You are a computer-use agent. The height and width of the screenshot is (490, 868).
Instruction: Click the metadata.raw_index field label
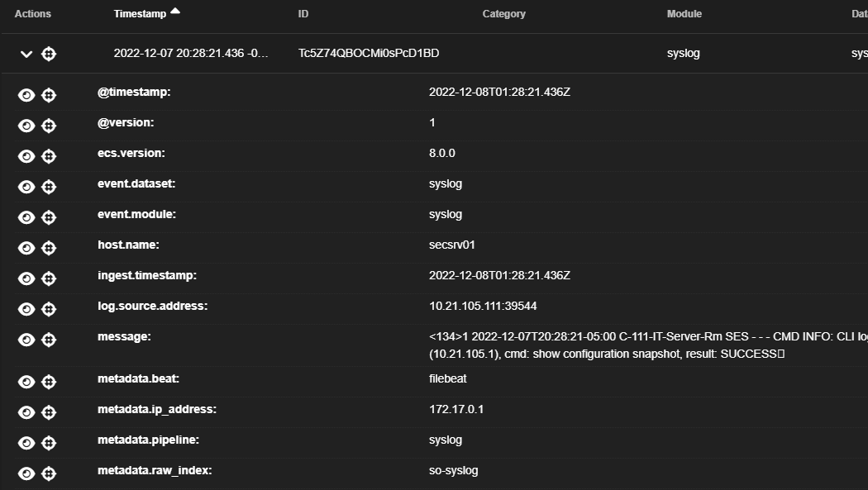(x=155, y=470)
